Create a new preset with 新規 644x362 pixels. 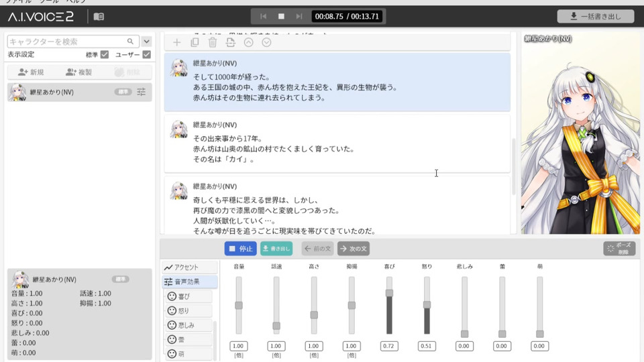pyautogui.click(x=31, y=72)
